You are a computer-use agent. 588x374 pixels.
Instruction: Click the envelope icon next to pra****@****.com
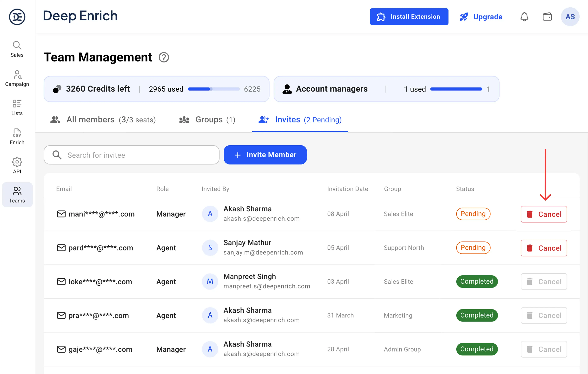pos(61,315)
